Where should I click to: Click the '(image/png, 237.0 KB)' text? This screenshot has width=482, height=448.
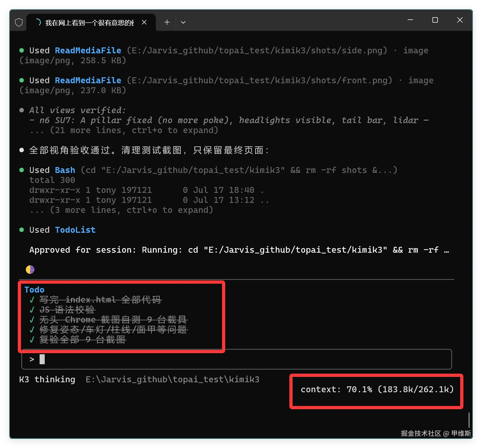(x=73, y=91)
